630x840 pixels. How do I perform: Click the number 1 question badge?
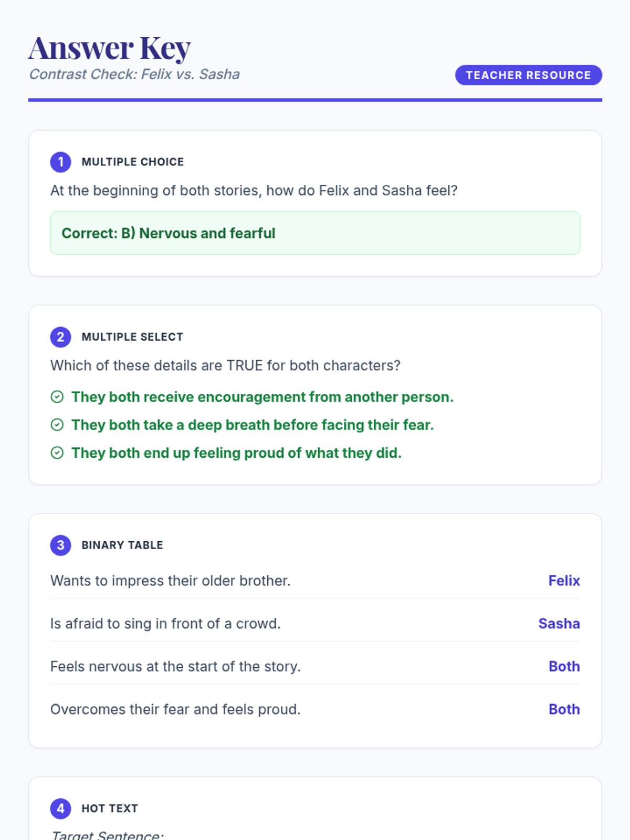pyautogui.click(x=60, y=162)
